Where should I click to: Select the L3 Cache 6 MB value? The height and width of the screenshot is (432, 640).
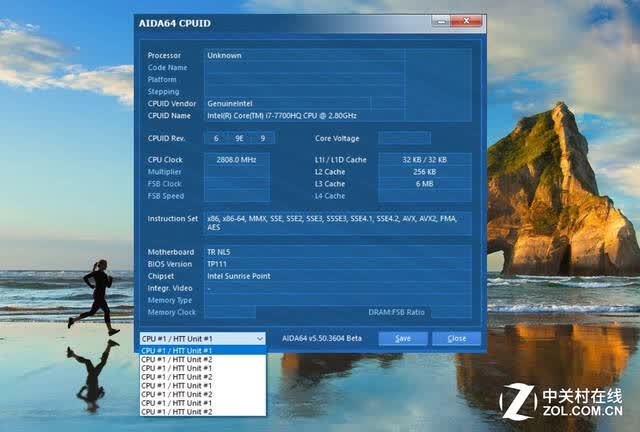tap(424, 184)
